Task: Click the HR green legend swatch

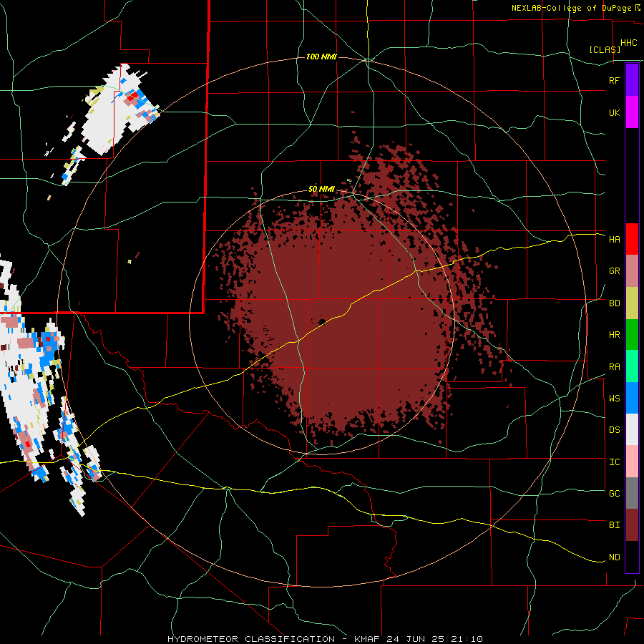Action: click(632, 335)
